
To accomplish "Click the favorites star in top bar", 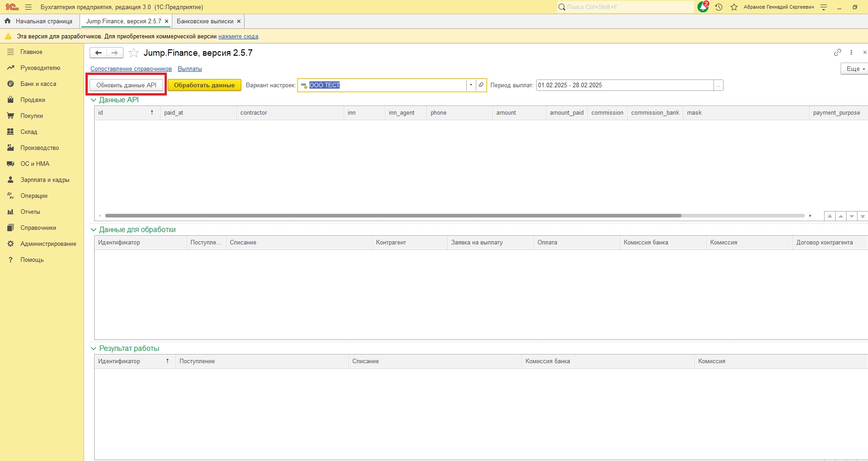I will click(734, 7).
